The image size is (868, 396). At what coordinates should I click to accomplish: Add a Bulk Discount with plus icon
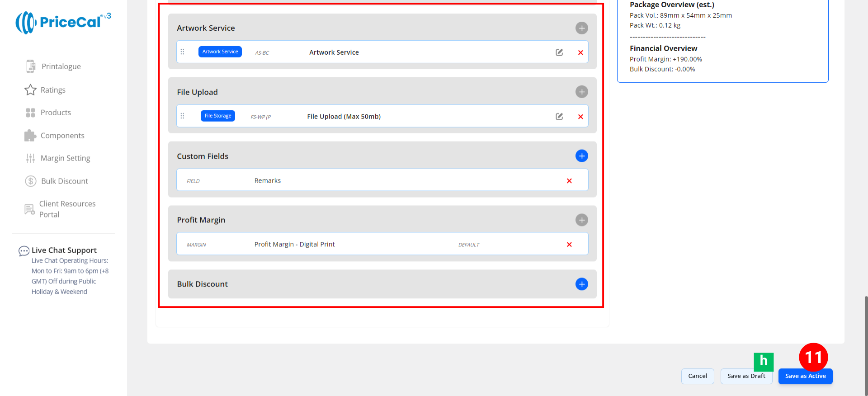click(581, 284)
